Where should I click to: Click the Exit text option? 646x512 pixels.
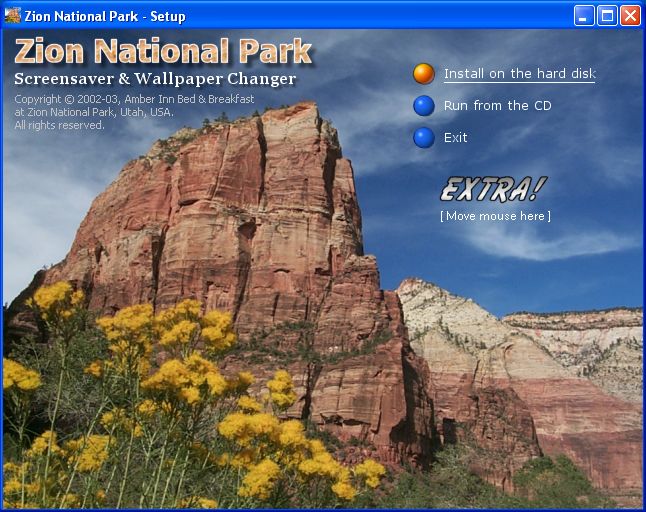tap(455, 138)
